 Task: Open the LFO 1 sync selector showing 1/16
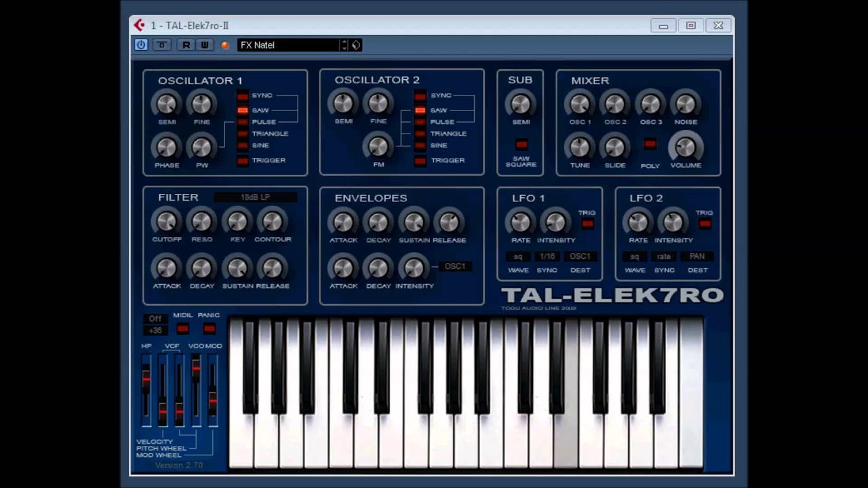pyautogui.click(x=547, y=257)
